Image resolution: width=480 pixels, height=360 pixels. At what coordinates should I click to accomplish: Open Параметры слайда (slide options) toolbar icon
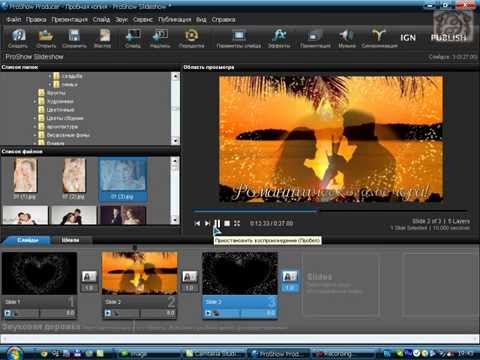[239, 38]
